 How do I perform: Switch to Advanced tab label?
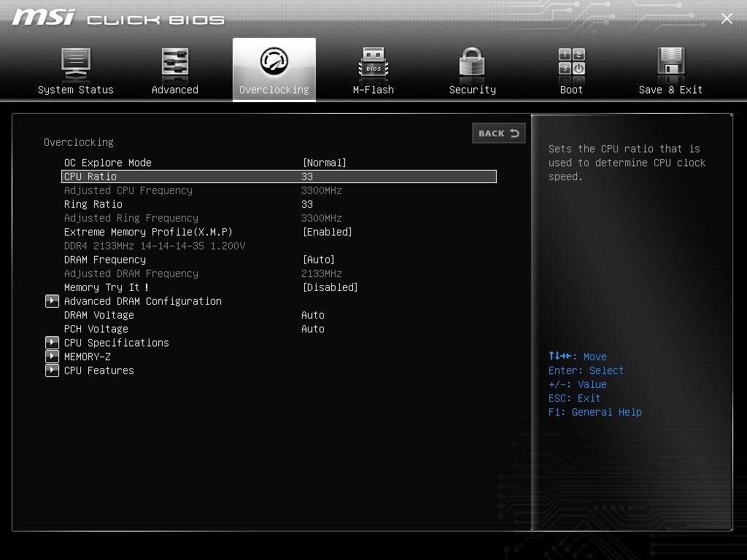click(x=175, y=90)
